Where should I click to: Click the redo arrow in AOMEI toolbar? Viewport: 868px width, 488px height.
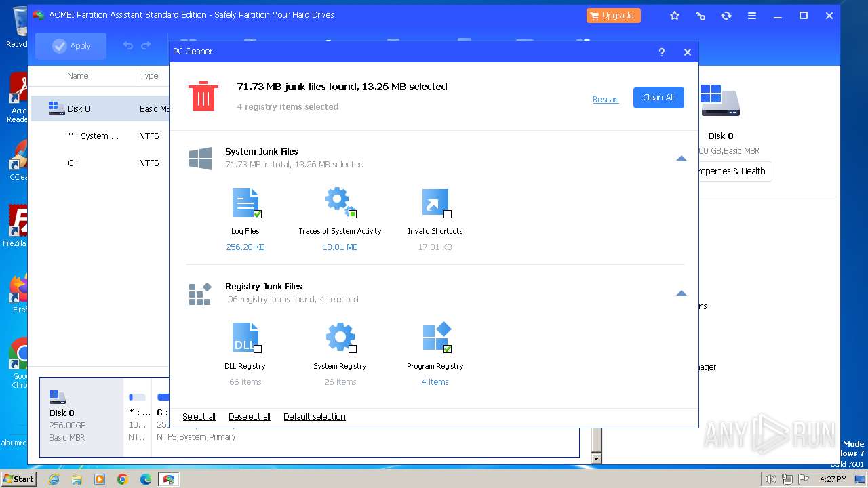pyautogui.click(x=146, y=45)
